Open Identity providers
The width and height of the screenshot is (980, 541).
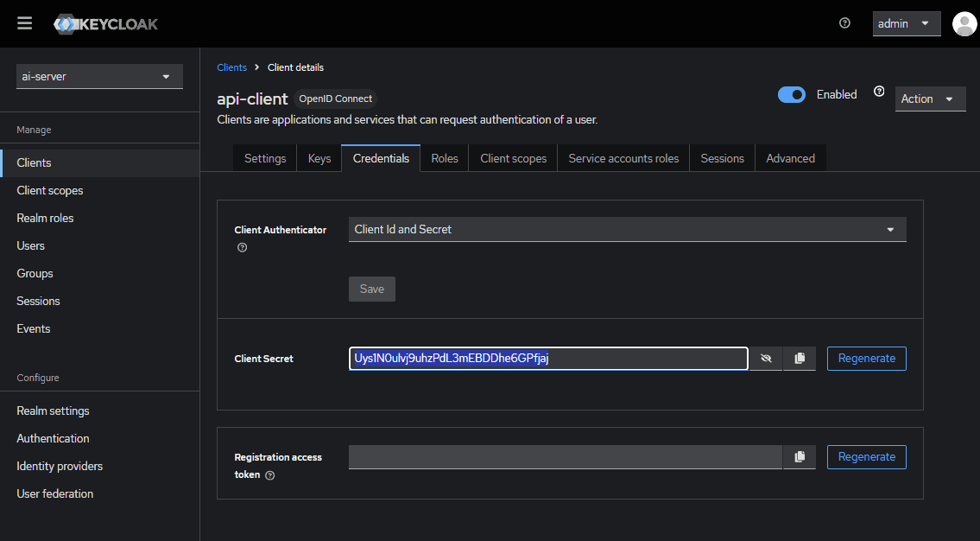point(100,466)
